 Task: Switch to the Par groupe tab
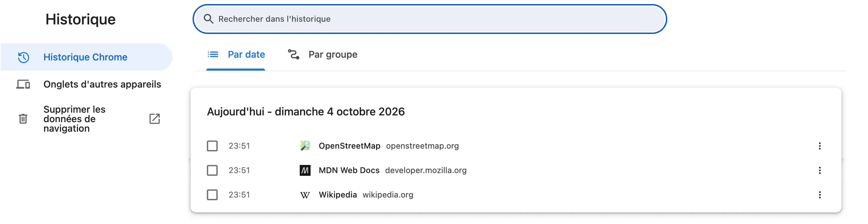click(322, 55)
